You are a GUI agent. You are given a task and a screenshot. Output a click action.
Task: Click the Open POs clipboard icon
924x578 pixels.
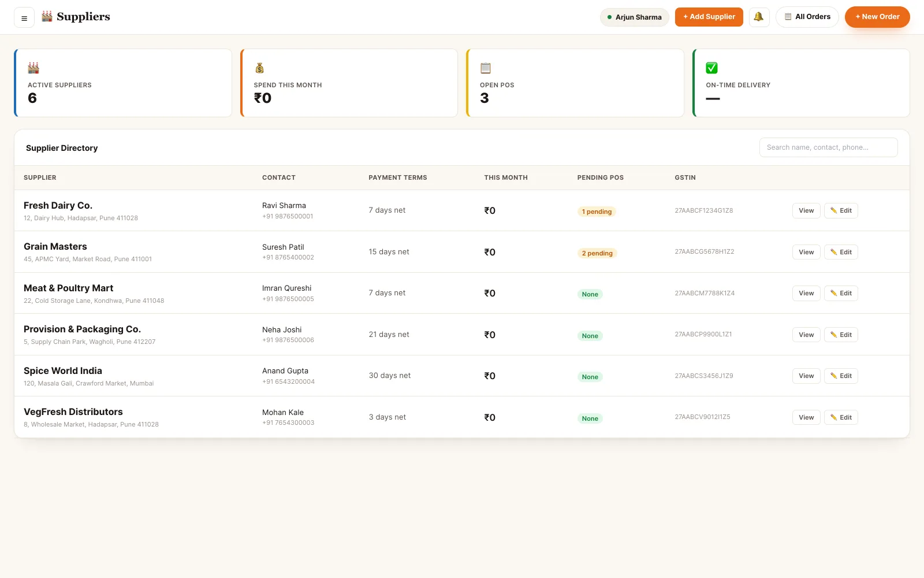tap(486, 68)
